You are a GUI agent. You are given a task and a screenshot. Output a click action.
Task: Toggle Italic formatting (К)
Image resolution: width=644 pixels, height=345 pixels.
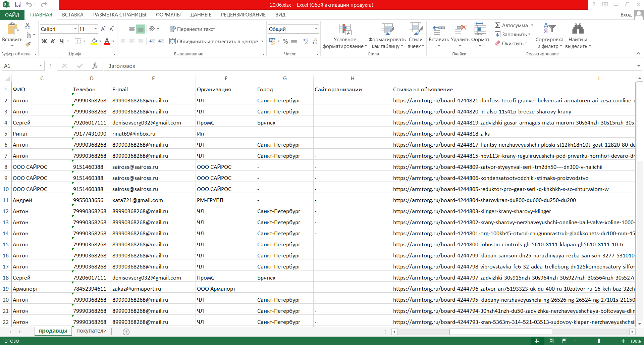click(53, 41)
